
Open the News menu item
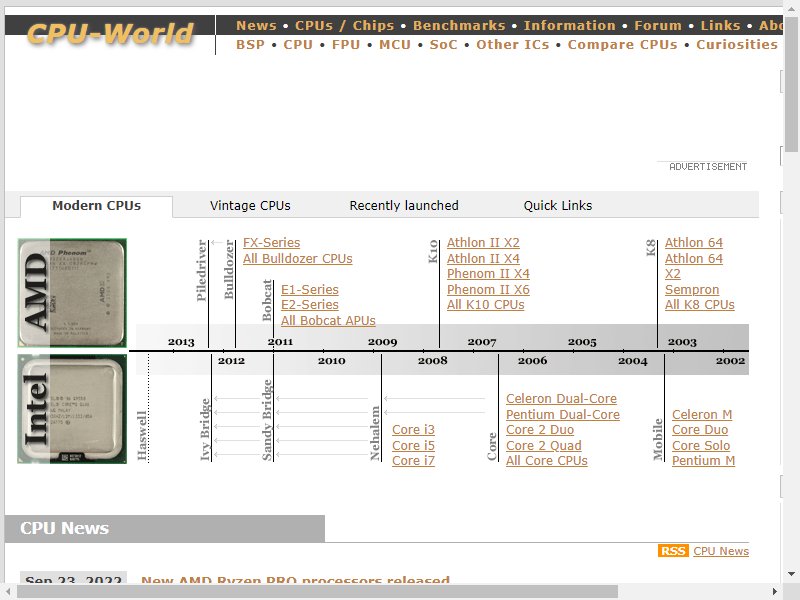click(x=256, y=26)
